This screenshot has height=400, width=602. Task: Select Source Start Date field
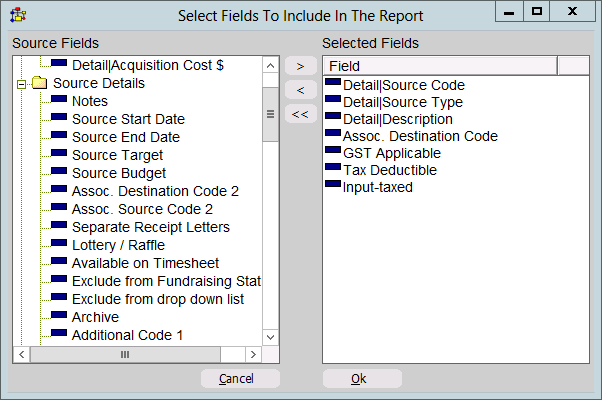tap(128, 119)
